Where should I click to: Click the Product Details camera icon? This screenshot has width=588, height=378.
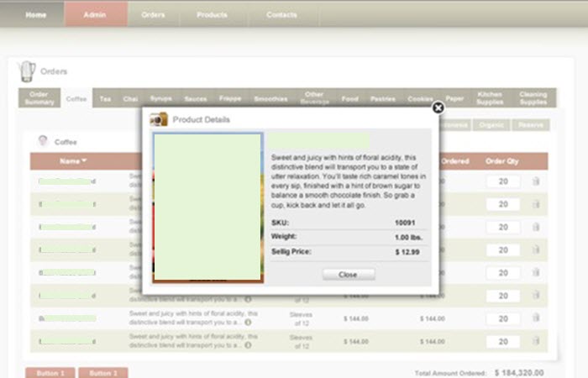(x=159, y=119)
